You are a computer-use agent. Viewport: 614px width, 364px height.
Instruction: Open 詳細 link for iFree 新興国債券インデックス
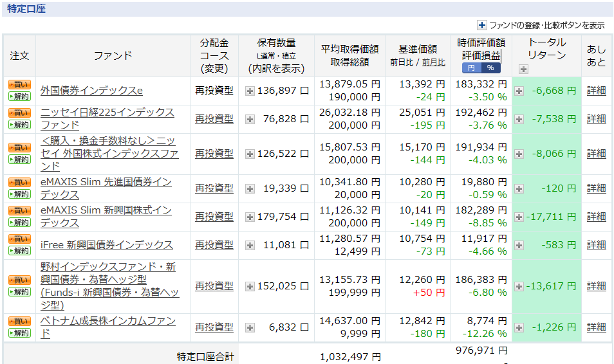pos(597,244)
